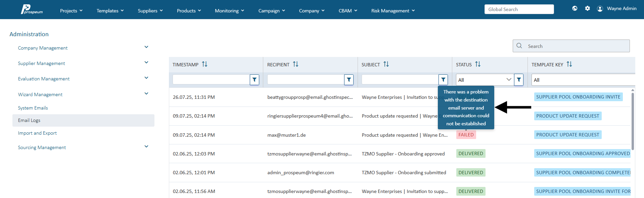The width and height of the screenshot is (644, 198).
Task: Open the Templates menu
Action: pos(110,11)
